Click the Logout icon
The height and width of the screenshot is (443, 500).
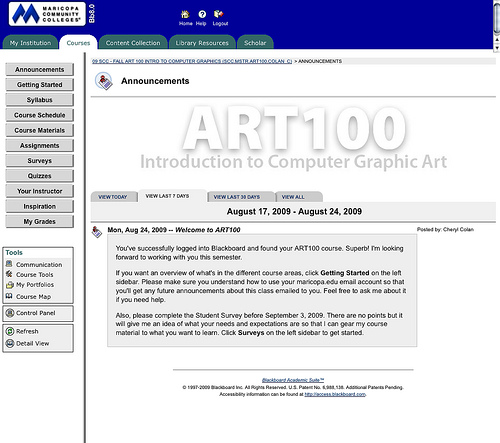pyautogui.click(x=218, y=14)
